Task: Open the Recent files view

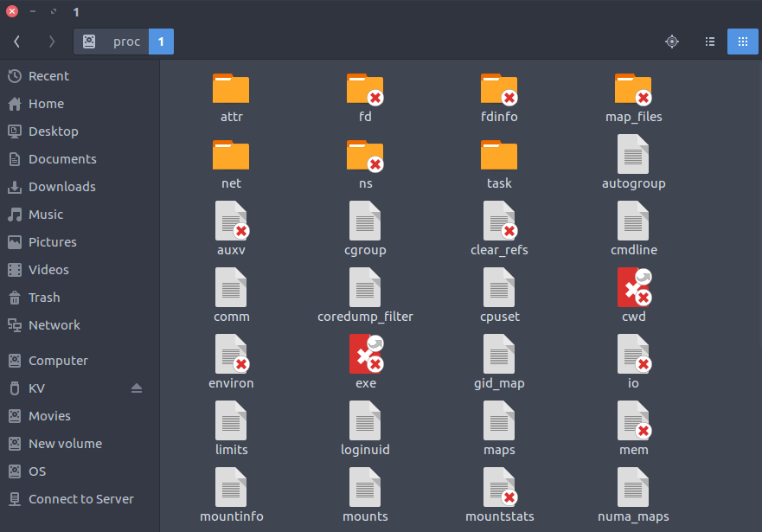Action: pyautogui.click(x=48, y=75)
